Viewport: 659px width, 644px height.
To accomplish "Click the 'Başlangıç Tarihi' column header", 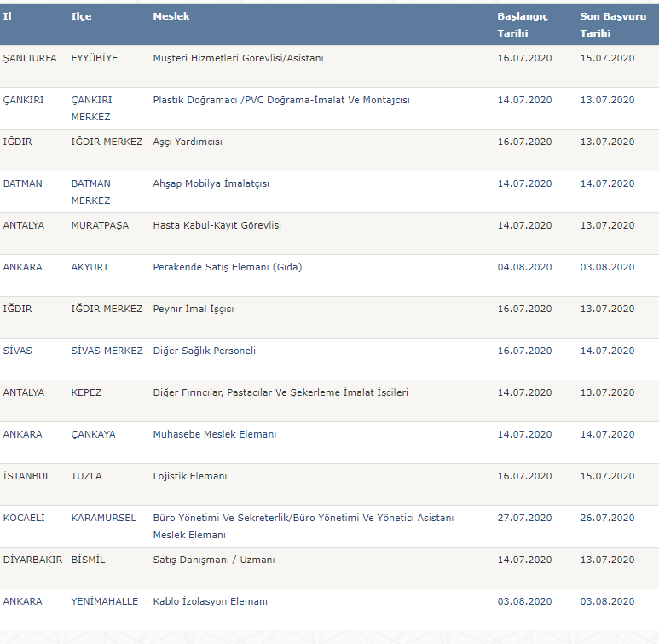I will click(x=522, y=25).
